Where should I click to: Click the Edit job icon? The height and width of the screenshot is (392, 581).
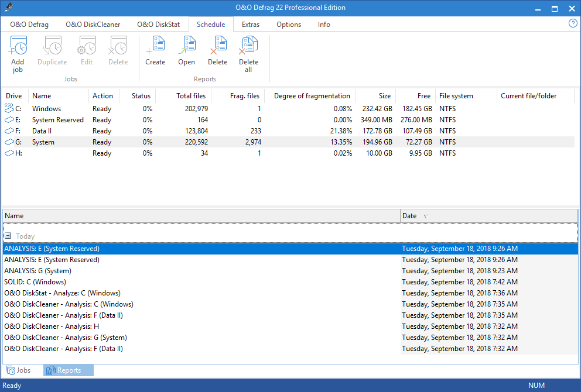(87, 46)
